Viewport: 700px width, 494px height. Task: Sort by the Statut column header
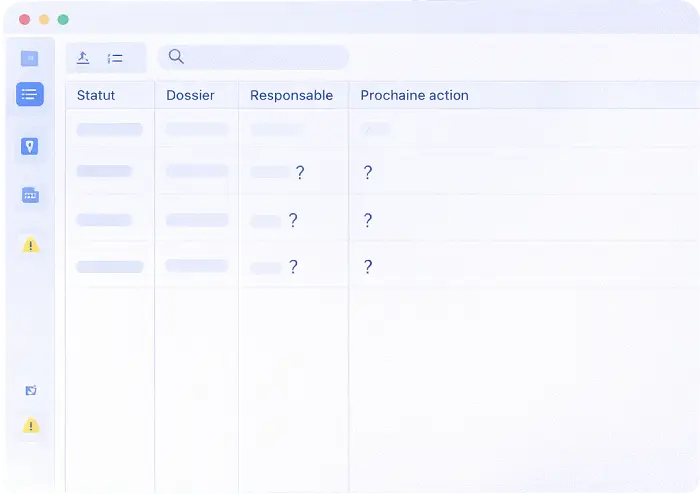(96, 95)
